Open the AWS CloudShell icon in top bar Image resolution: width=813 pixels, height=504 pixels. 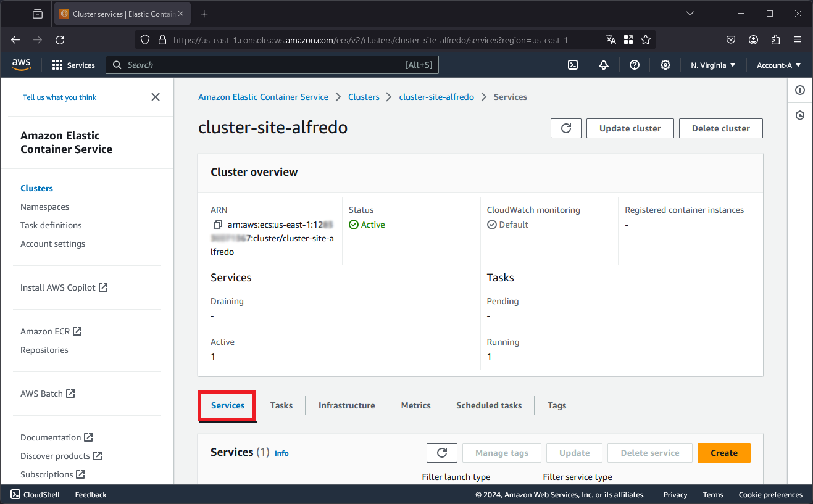[x=573, y=65]
